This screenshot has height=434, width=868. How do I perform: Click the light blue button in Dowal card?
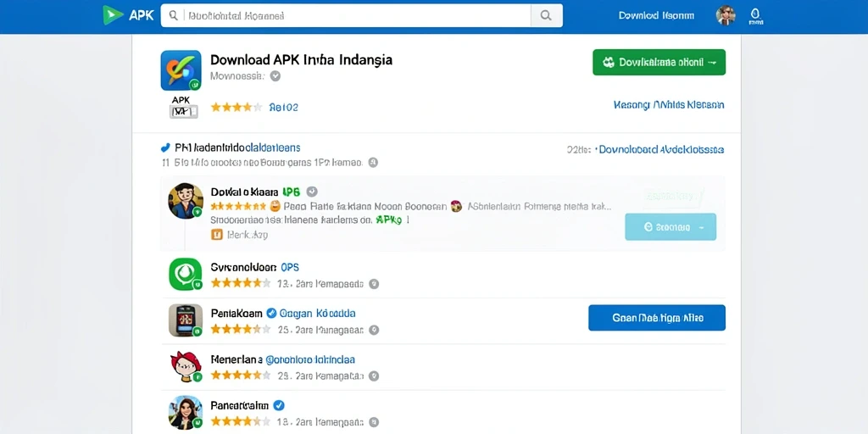tap(670, 227)
